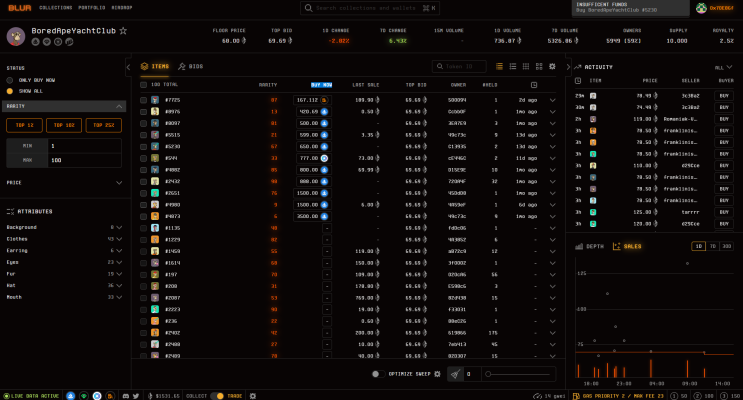
Task: Apply the Top 25% rarity filter
Action: pos(104,125)
